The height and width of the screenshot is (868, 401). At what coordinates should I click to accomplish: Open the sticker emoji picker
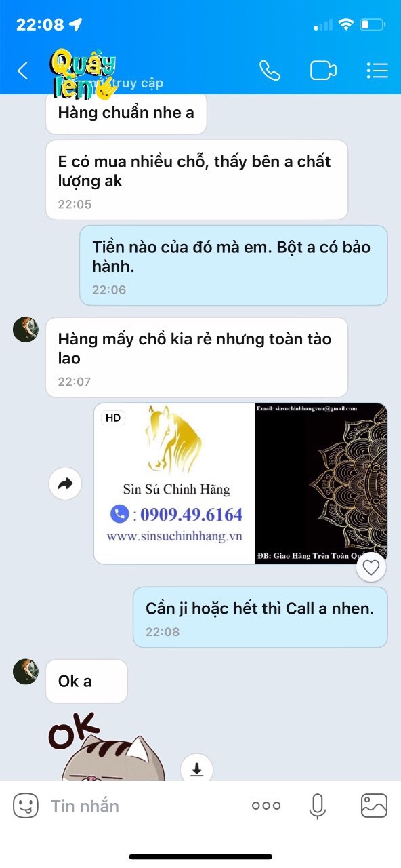26,806
